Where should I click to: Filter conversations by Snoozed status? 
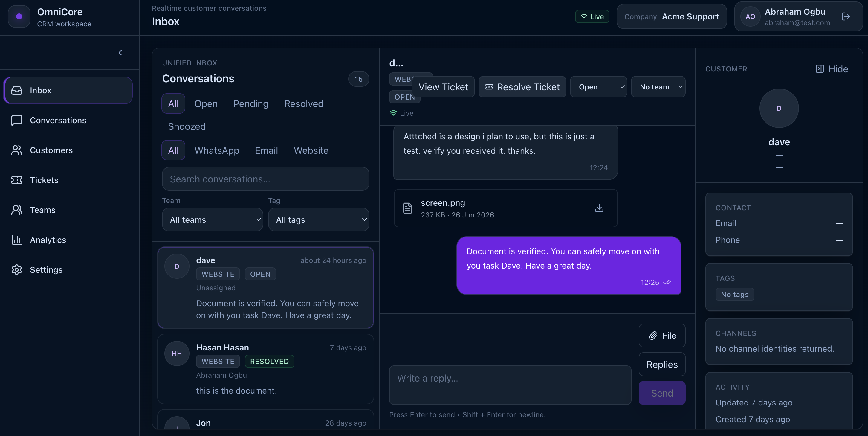tap(187, 126)
